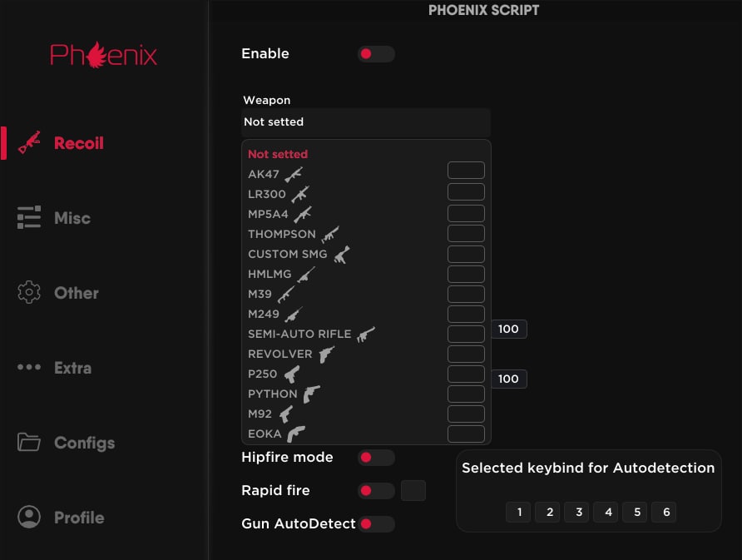The width and height of the screenshot is (742, 560).
Task: Click the lower 100 value field
Action: [x=509, y=379]
